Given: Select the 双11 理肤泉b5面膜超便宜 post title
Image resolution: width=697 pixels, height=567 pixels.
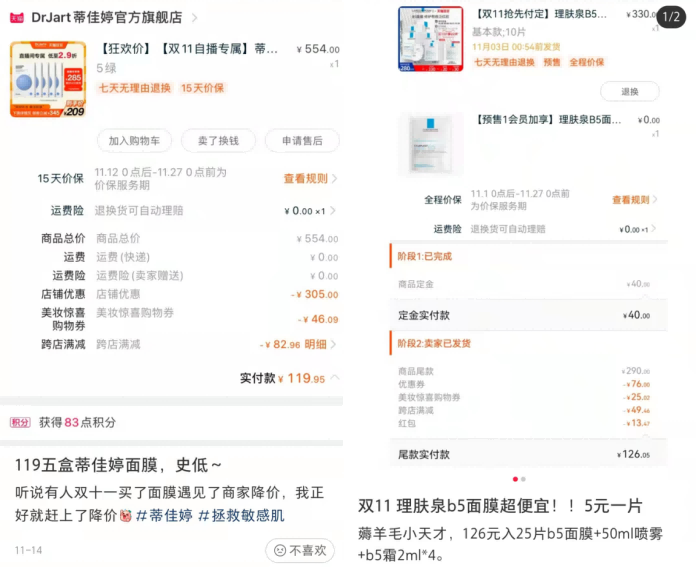Looking at the screenshot, I should point(500,506).
